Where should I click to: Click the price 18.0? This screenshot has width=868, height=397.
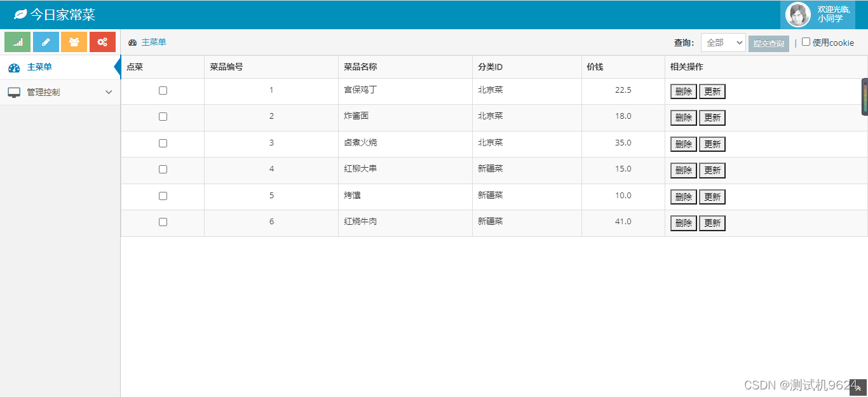pos(623,116)
